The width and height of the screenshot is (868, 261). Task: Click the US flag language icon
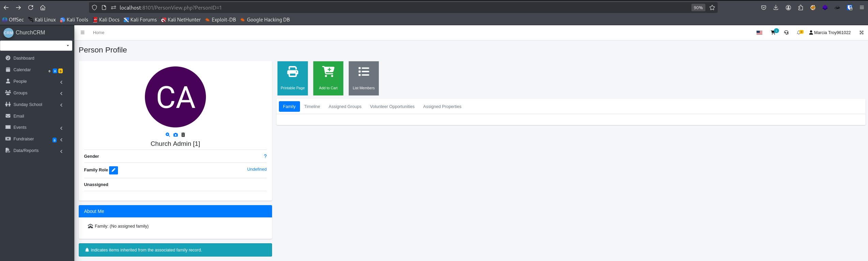point(759,33)
